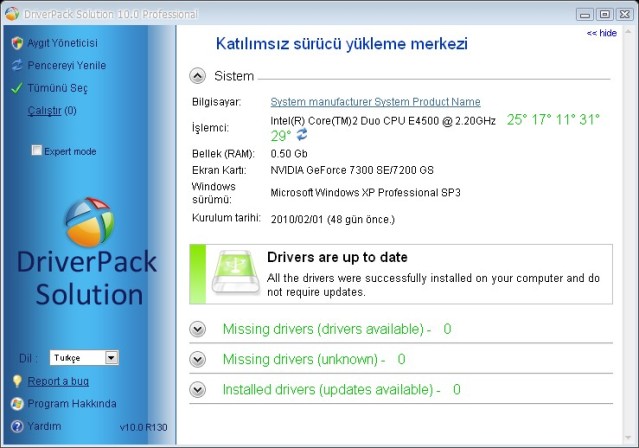Image resolution: width=639 pixels, height=448 pixels.
Task: Open Aygıt Yöneticisi shield icon
Action: tap(17, 43)
